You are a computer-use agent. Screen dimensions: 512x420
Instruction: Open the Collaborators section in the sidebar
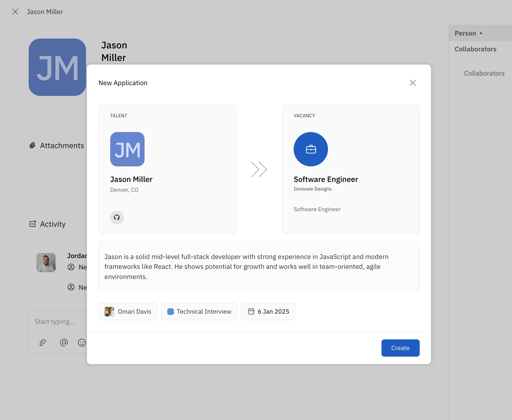(x=484, y=73)
